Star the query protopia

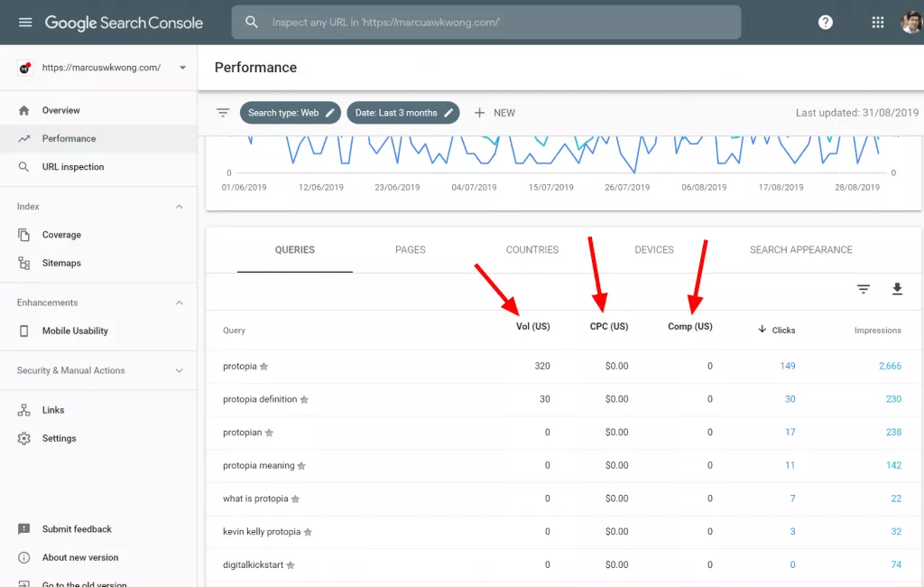265,366
